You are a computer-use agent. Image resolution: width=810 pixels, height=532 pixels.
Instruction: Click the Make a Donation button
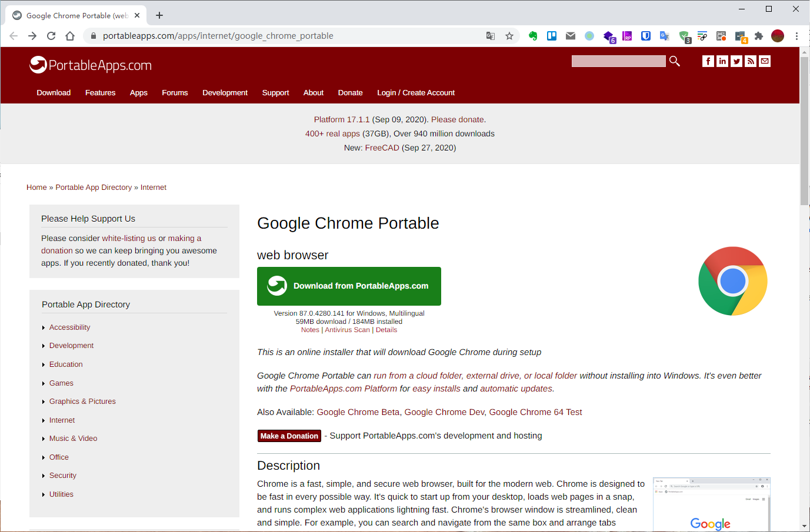tap(289, 436)
